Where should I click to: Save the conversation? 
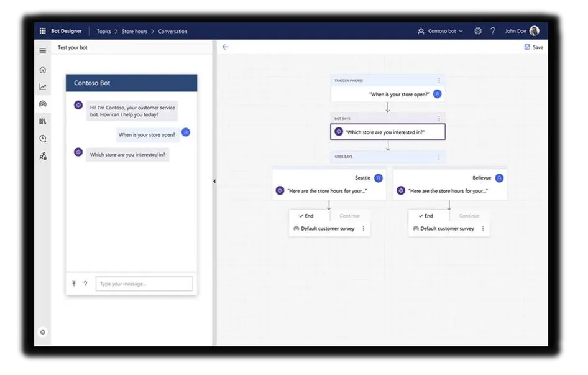click(534, 47)
